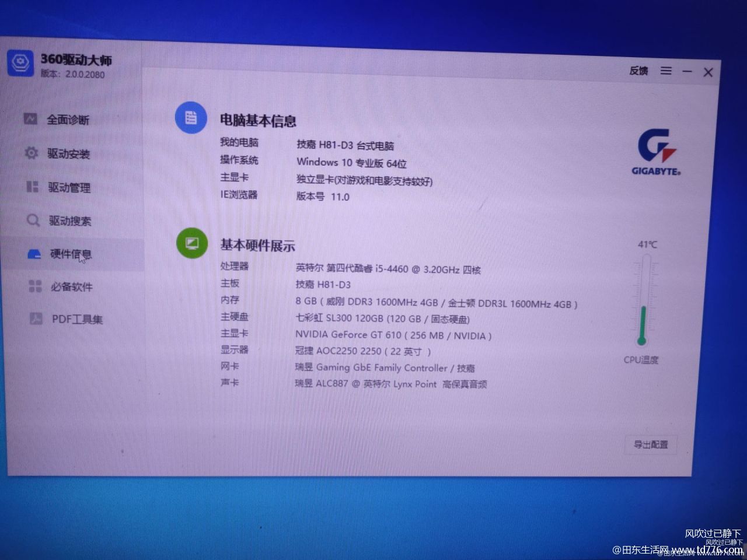Click the 360驱动大师 app logo icon

(x=21, y=63)
